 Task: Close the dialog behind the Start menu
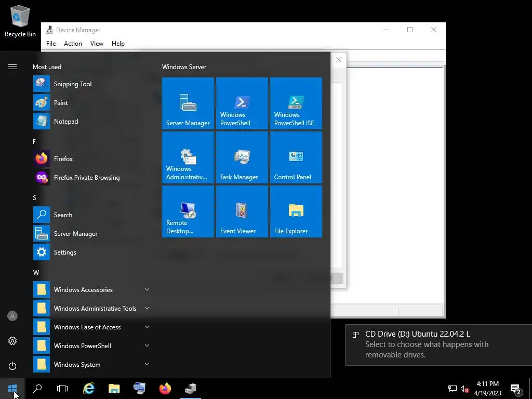(x=339, y=60)
